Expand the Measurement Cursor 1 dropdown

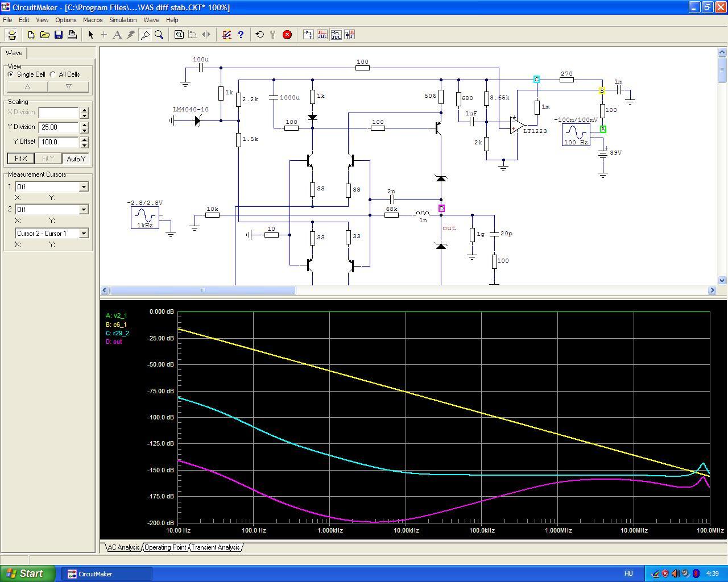pyautogui.click(x=84, y=187)
